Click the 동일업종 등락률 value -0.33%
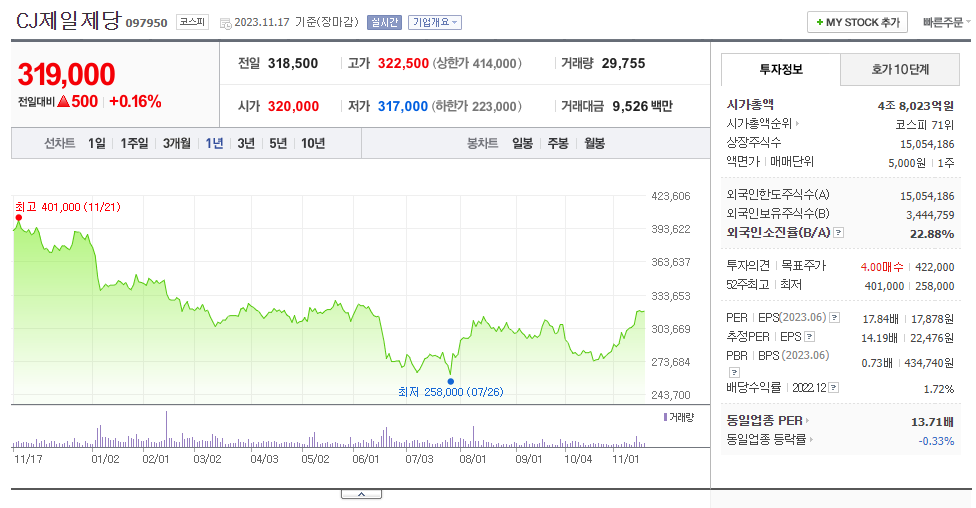Screen dimensions: 976x508 pyautogui.click(x=936, y=441)
